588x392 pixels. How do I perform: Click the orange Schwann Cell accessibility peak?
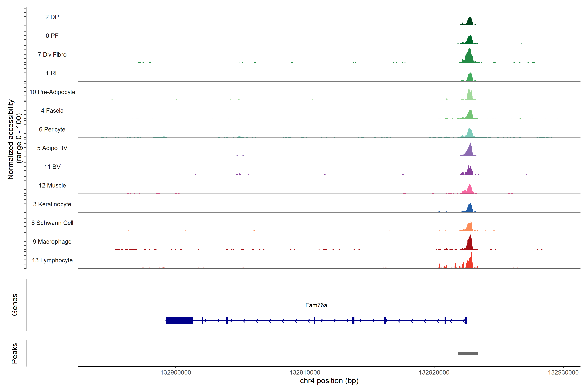point(470,227)
